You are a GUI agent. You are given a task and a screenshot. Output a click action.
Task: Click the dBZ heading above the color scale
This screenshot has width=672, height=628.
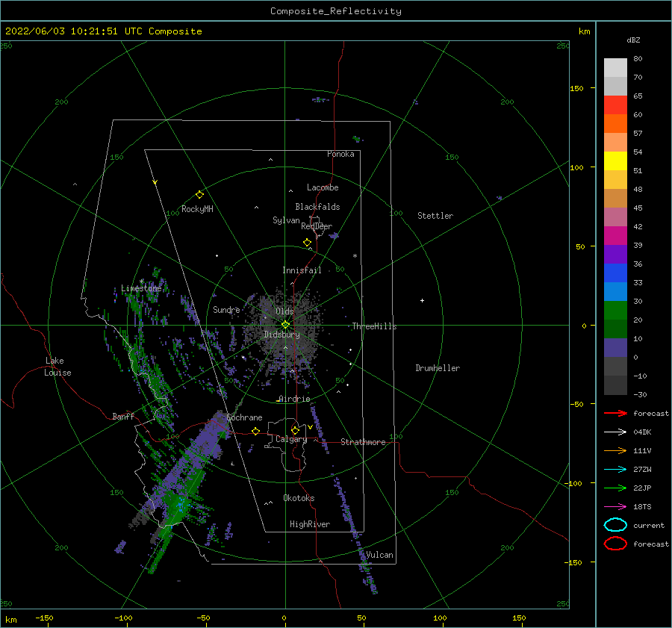coord(633,40)
